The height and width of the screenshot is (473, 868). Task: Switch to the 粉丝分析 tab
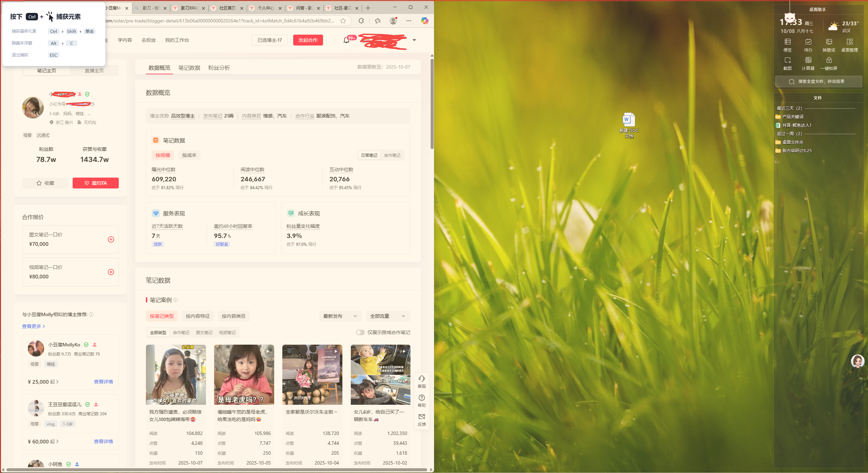click(x=219, y=68)
